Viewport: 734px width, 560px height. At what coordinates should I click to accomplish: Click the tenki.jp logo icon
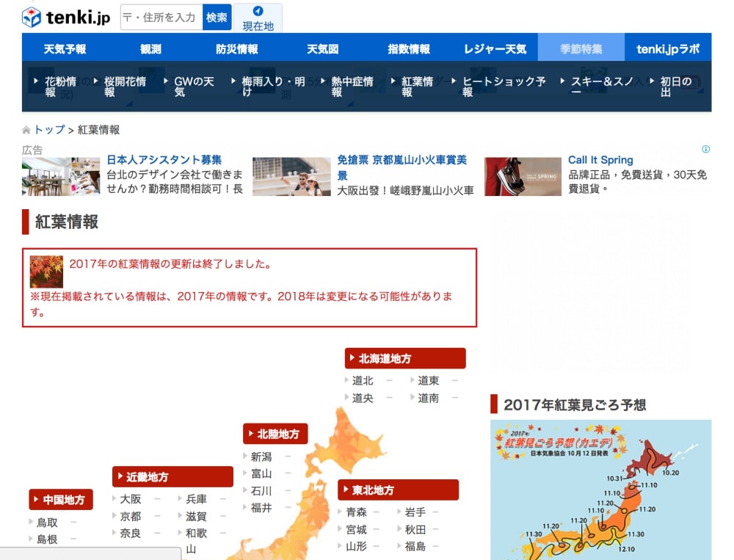[x=32, y=18]
